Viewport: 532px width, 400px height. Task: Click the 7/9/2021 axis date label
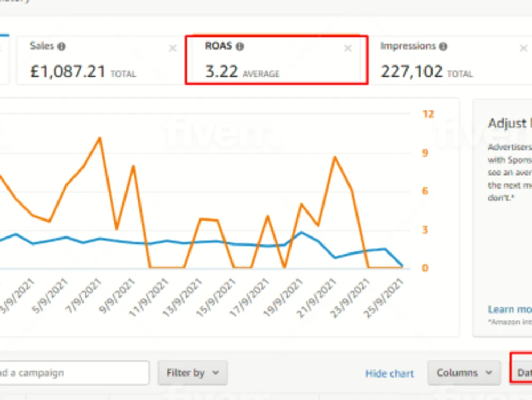(83, 296)
